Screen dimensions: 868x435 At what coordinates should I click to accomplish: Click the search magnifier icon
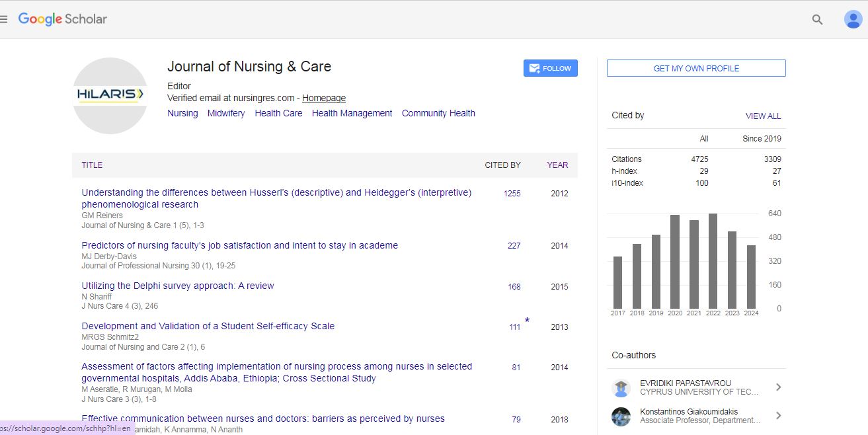(x=817, y=20)
